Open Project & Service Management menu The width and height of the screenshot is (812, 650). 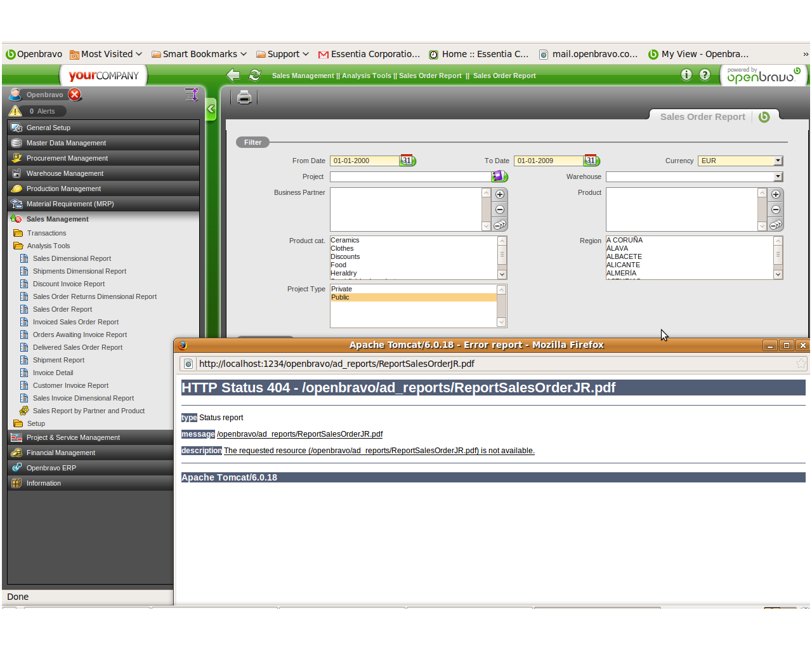tap(90, 437)
